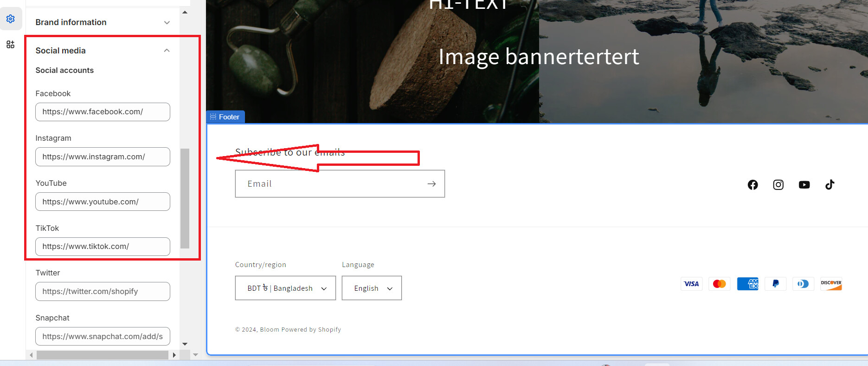This screenshot has width=868, height=366.
Task: Click the PayPal payment icon
Action: pyautogui.click(x=775, y=284)
